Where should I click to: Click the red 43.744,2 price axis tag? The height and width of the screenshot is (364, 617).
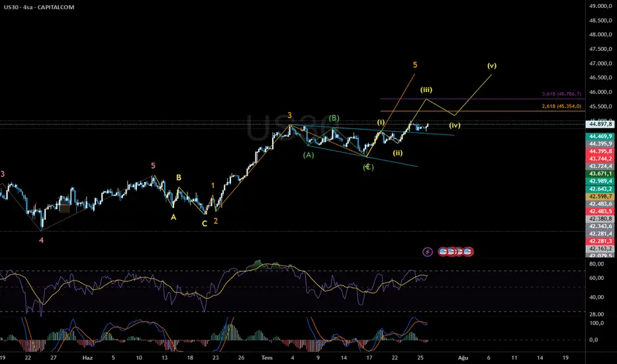pyautogui.click(x=600, y=159)
